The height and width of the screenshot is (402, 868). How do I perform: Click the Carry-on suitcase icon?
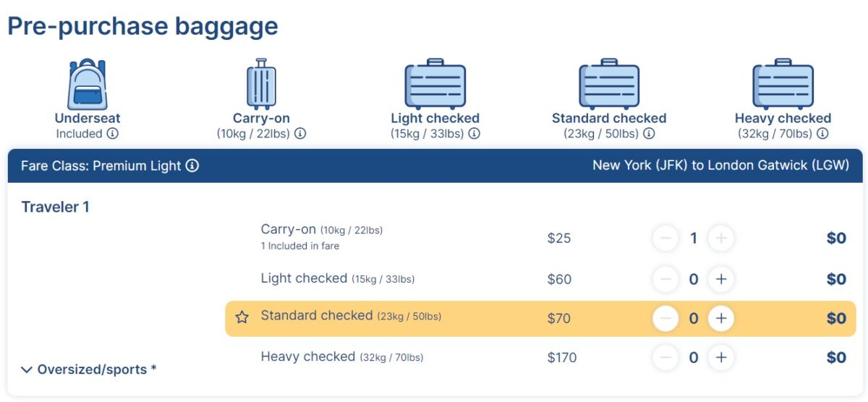coord(260,85)
